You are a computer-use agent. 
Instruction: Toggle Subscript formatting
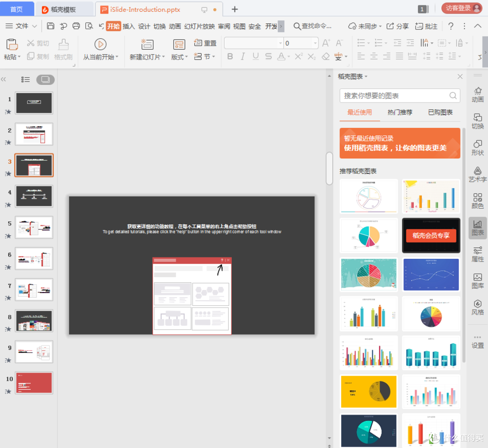point(311,56)
